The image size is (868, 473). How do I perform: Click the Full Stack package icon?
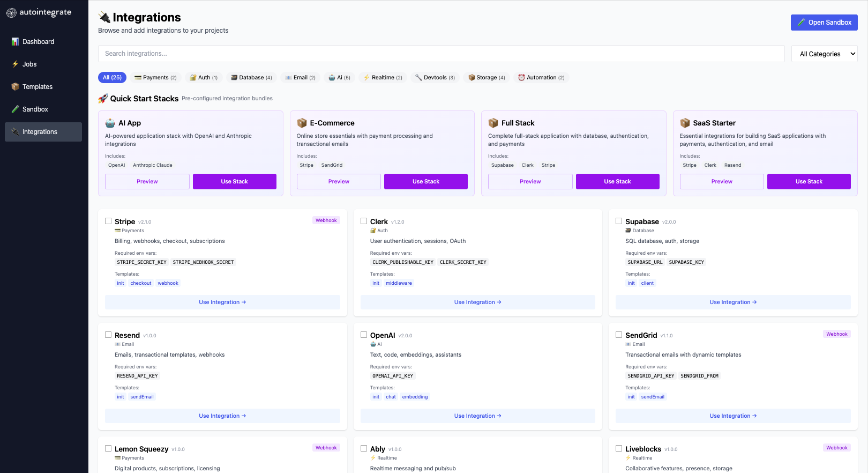493,123
